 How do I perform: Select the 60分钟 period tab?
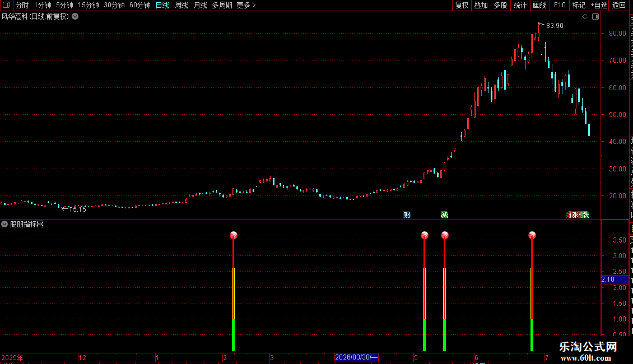[139, 5]
